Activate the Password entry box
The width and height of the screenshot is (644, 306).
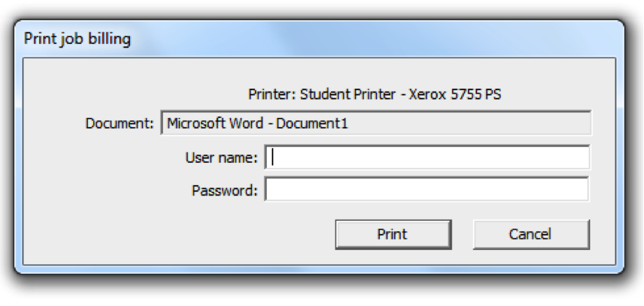(x=427, y=189)
